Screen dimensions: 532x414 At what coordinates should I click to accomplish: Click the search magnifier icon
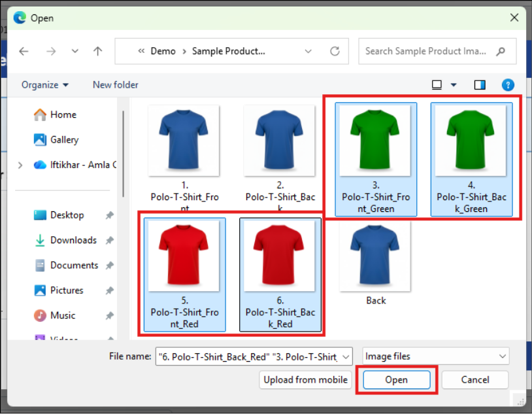coord(501,51)
